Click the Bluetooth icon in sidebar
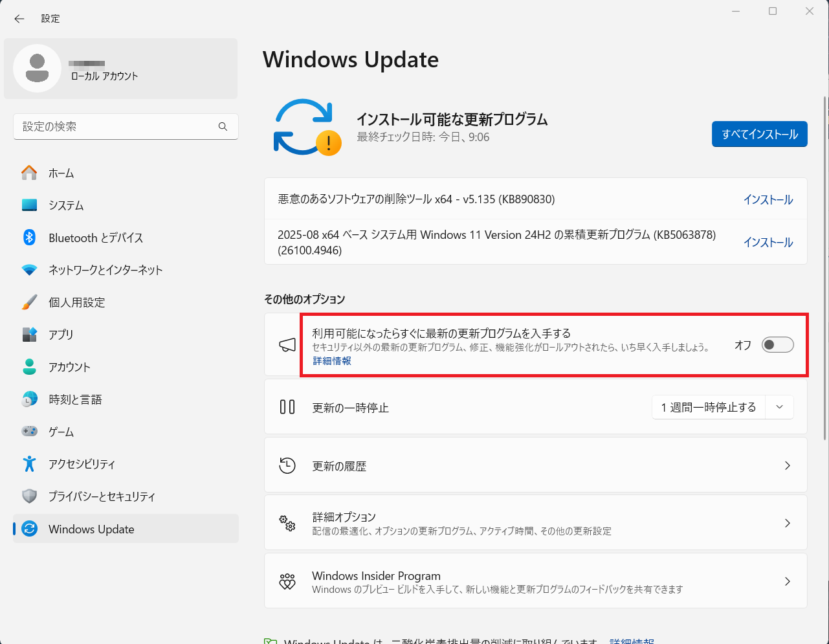The width and height of the screenshot is (829, 644). click(x=29, y=238)
